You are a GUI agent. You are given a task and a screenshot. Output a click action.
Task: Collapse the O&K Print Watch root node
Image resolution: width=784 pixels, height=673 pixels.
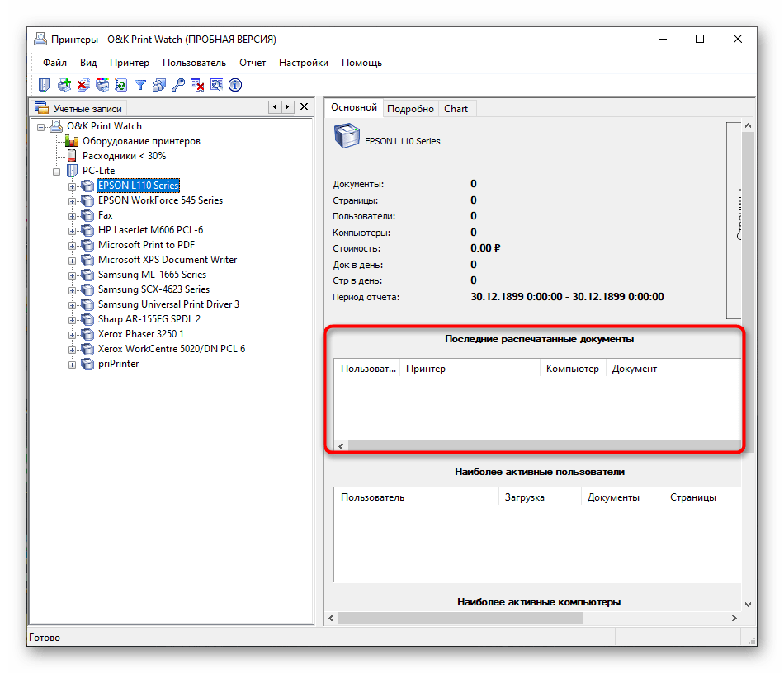41,127
